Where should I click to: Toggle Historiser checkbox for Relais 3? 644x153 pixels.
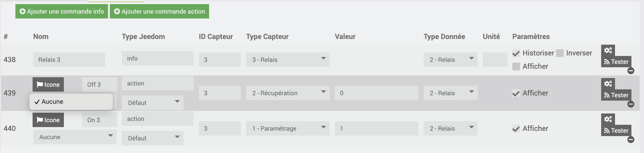516,53
